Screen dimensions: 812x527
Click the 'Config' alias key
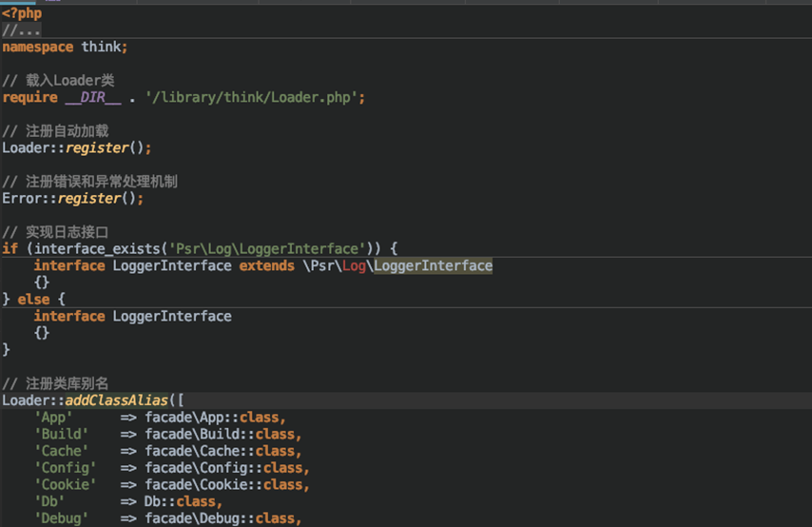click(66, 468)
